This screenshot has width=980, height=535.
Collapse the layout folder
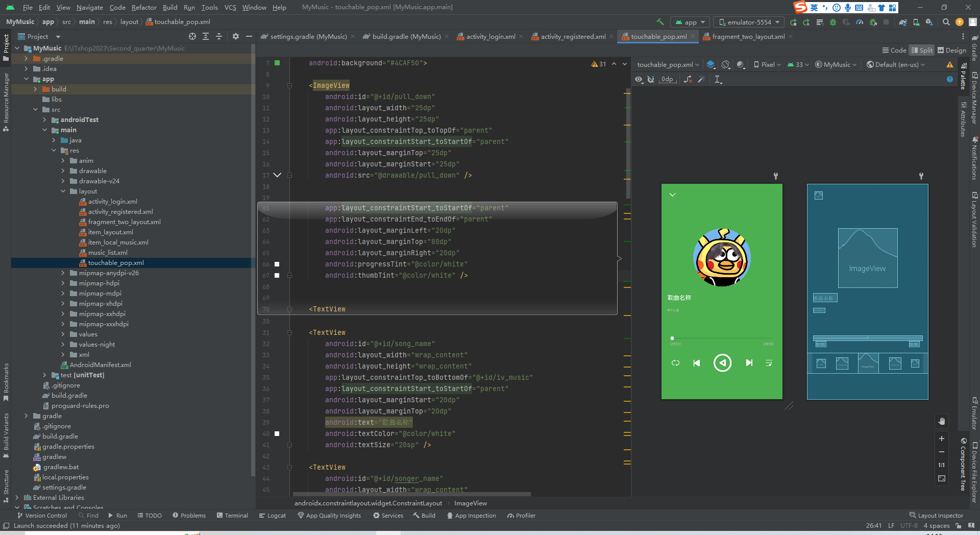click(63, 191)
